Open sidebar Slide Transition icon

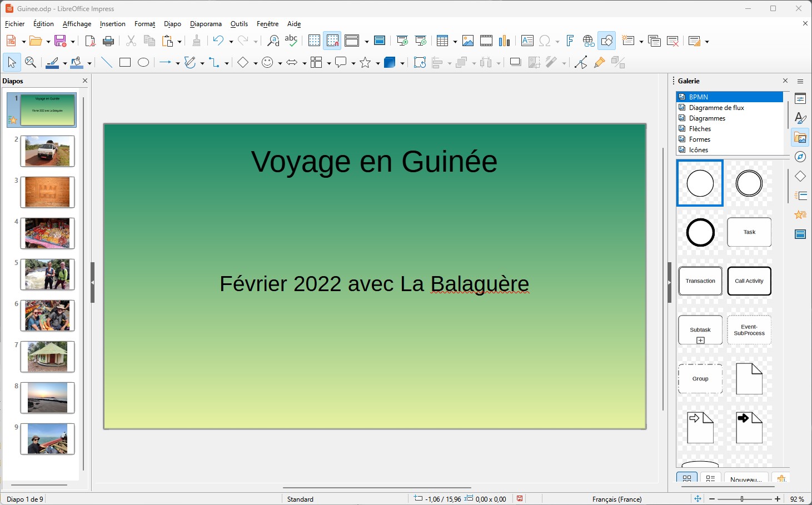[800, 196]
